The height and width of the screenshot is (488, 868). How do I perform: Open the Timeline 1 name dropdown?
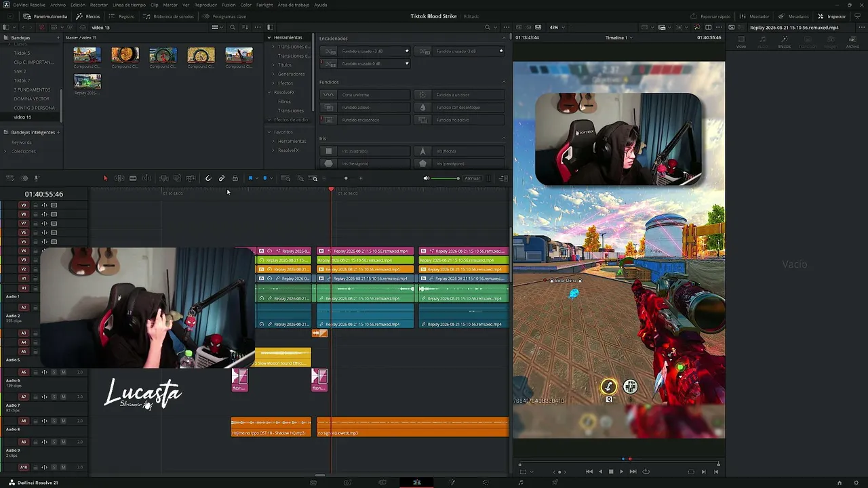coord(618,38)
